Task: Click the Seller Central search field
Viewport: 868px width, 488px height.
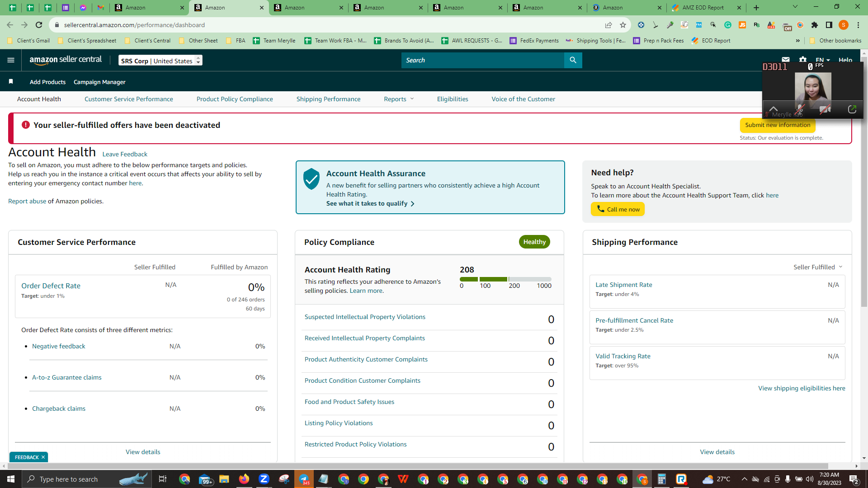Action: (x=483, y=60)
